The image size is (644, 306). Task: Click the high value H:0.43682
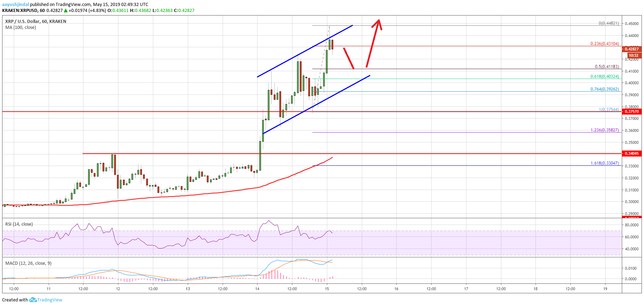[x=141, y=11]
